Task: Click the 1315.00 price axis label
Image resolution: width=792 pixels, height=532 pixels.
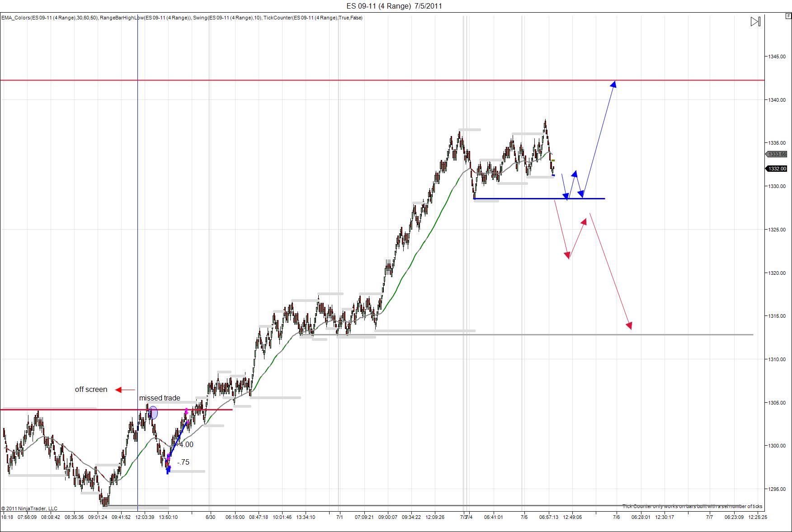Action: (x=778, y=316)
